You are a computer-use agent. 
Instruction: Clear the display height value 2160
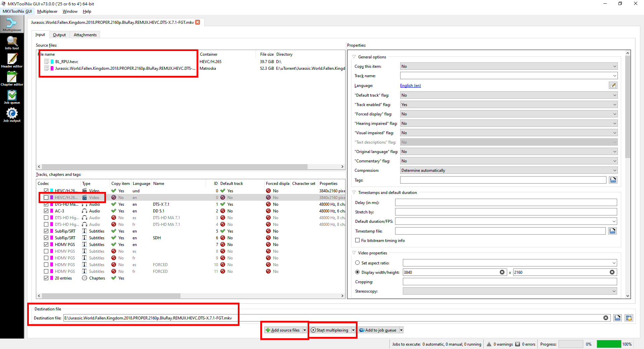tap(612, 272)
